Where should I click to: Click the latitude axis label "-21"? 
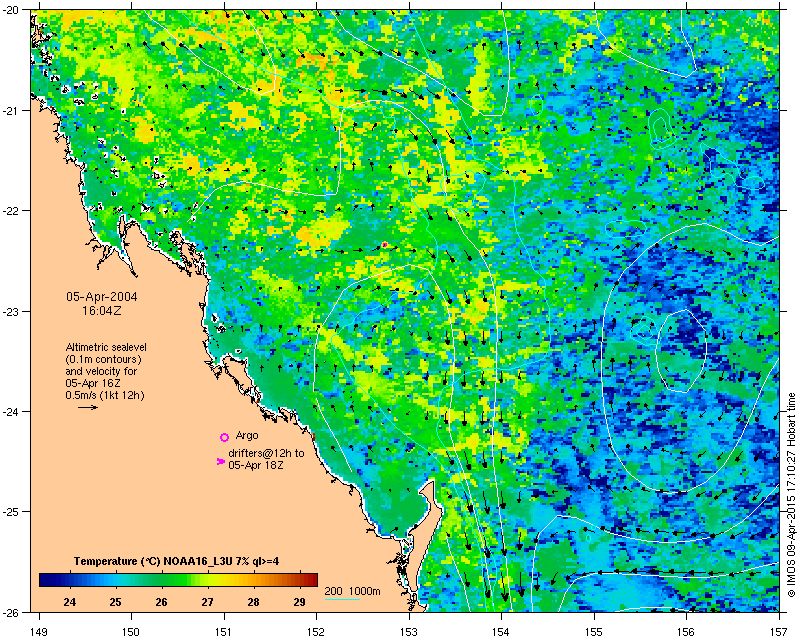[11, 111]
